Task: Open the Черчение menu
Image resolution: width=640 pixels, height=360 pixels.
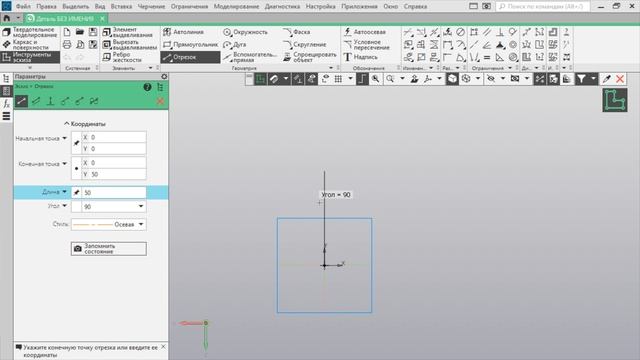Action: pyautogui.click(x=151, y=7)
